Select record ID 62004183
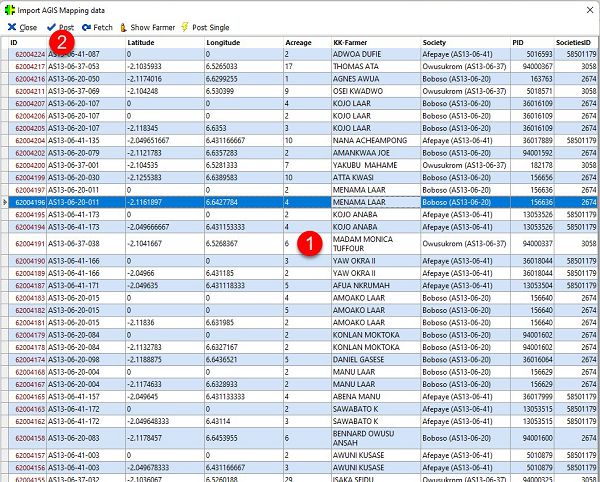 (28, 298)
